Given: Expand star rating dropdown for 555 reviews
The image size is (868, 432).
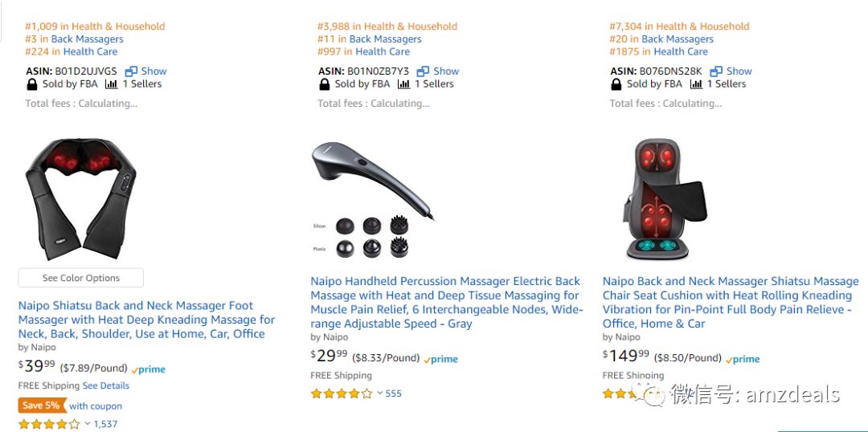Looking at the screenshot, I should (379, 393).
